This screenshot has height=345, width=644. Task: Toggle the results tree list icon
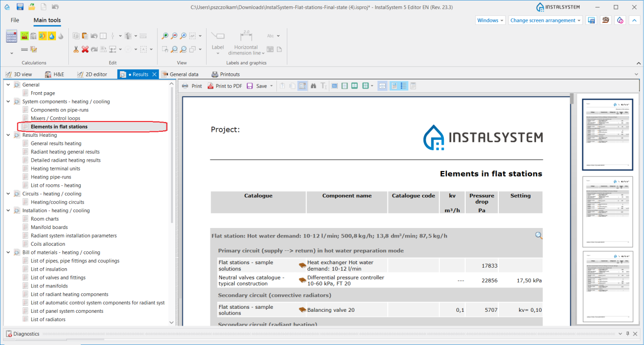tap(404, 86)
